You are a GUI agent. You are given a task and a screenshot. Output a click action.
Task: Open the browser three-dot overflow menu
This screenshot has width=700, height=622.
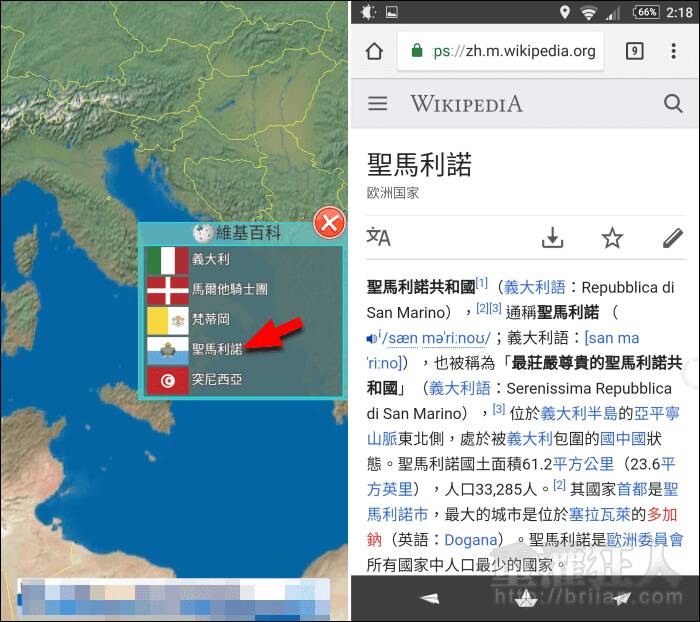pos(674,51)
